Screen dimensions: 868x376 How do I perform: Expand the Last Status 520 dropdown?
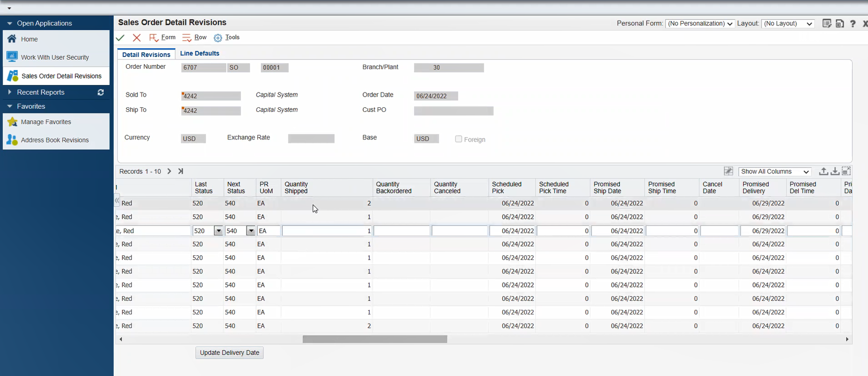[219, 231]
